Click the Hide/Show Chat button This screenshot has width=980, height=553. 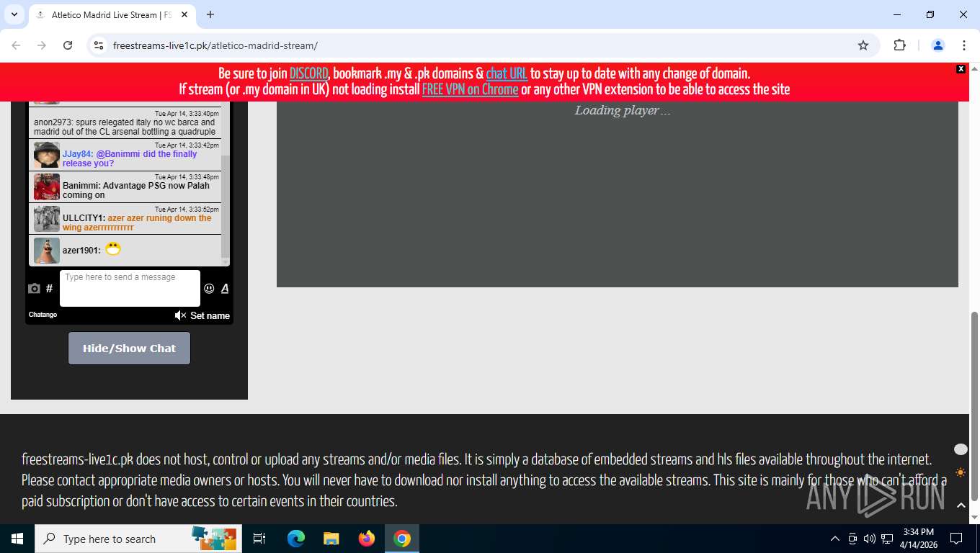[129, 348]
